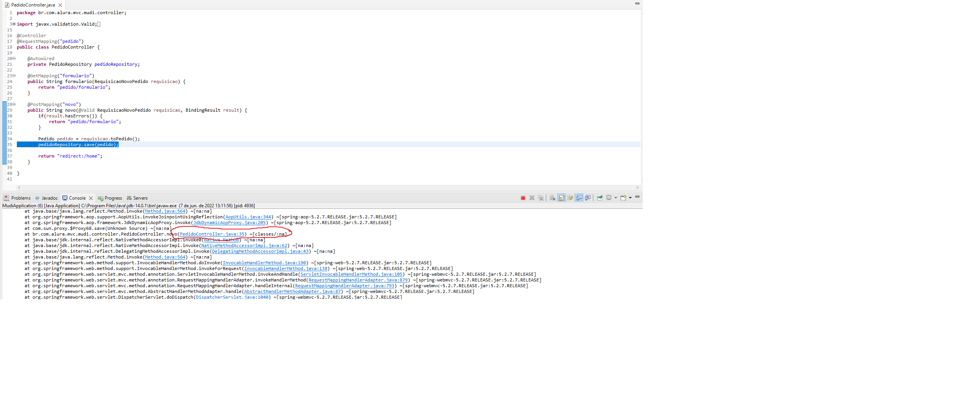Click 'Pedido pedido = requisicao.toPedido();' line
This screenshot has height=413, width=980.
point(89,139)
